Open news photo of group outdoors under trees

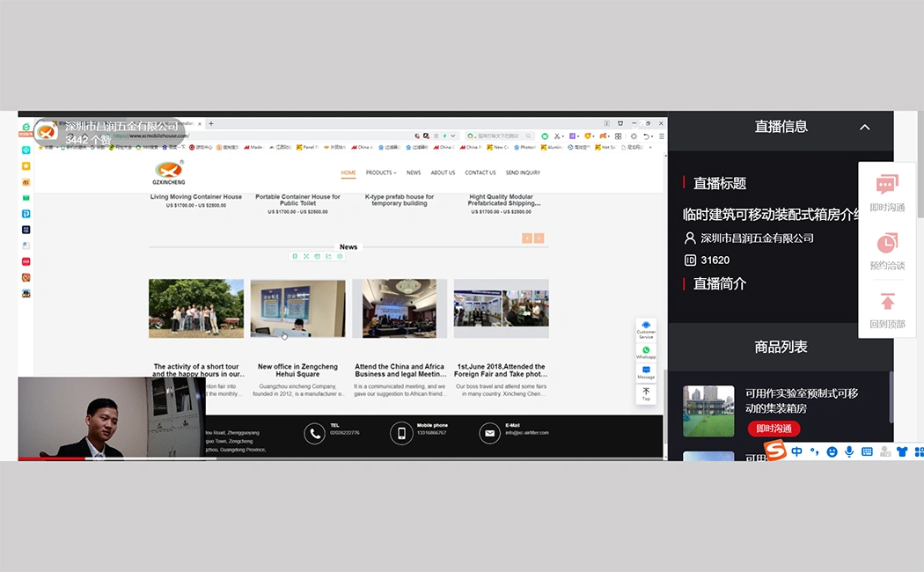tap(196, 308)
